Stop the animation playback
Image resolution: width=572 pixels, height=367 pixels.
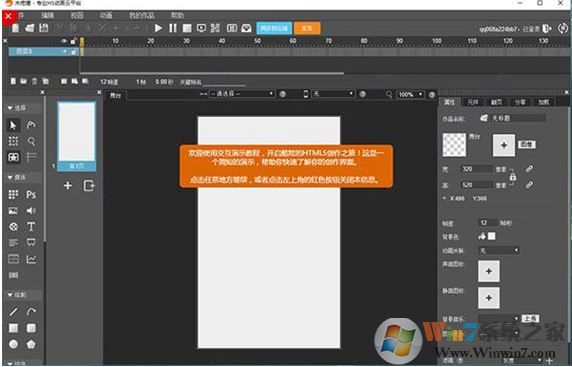[187, 28]
